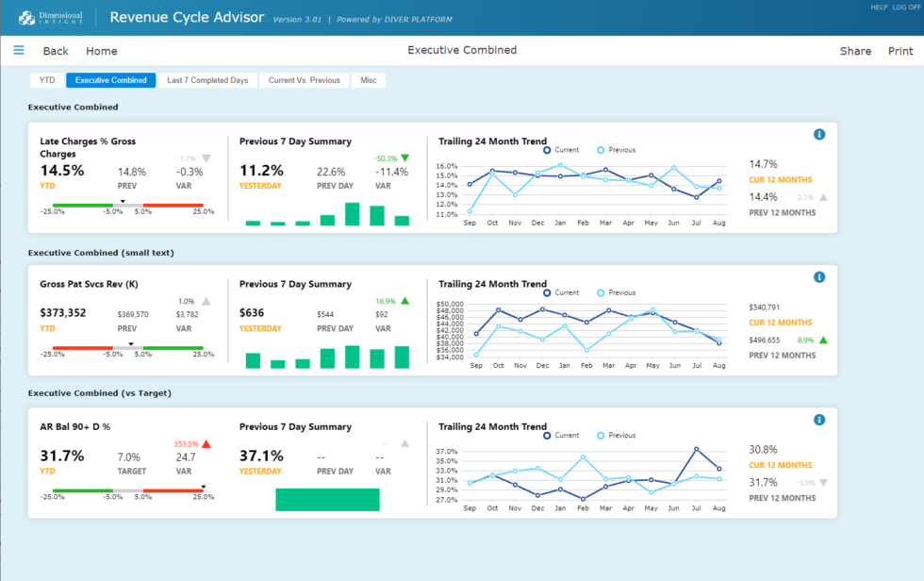Click the info icon in the AR Bal 90+ D % section
This screenshot has height=581, width=924.
click(x=819, y=419)
